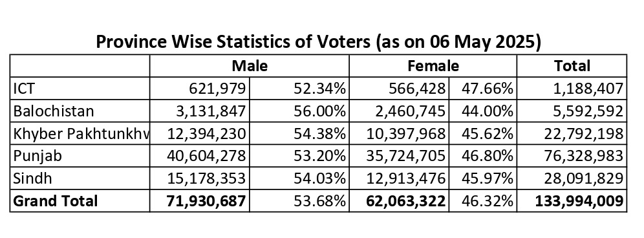Select the Total column header
The height and width of the screenshot is (238, 644).
coord(572,66)
